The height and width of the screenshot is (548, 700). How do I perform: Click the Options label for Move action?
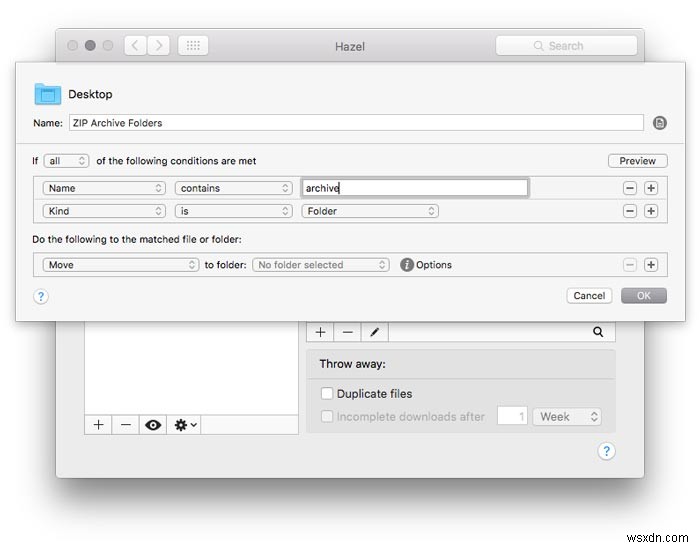pos(433,265)
